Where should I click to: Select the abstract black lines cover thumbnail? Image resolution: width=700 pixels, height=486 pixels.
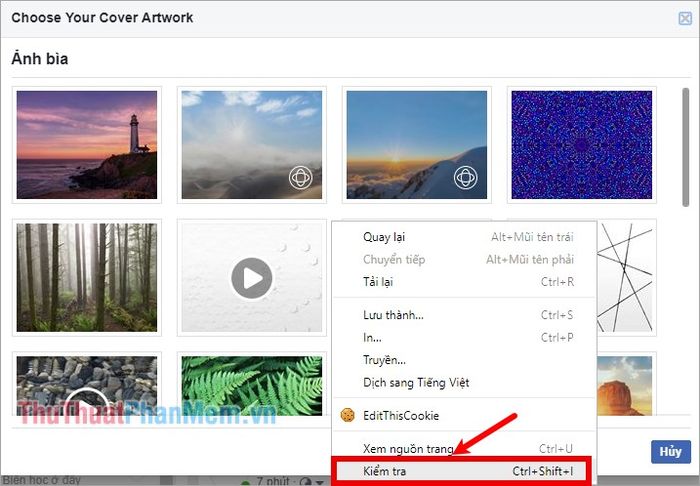pyautogui.click(x=625, y=278)
